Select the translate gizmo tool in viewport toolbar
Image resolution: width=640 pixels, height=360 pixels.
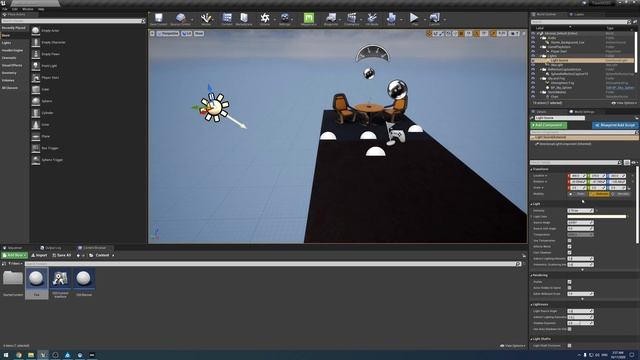[x=429, y=33]
